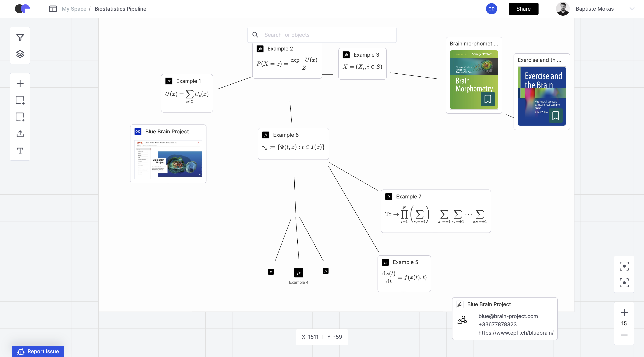Screen dimensions: 644x357
Task: Expand the collapsed Example 4 node
Action: [299, 273]
